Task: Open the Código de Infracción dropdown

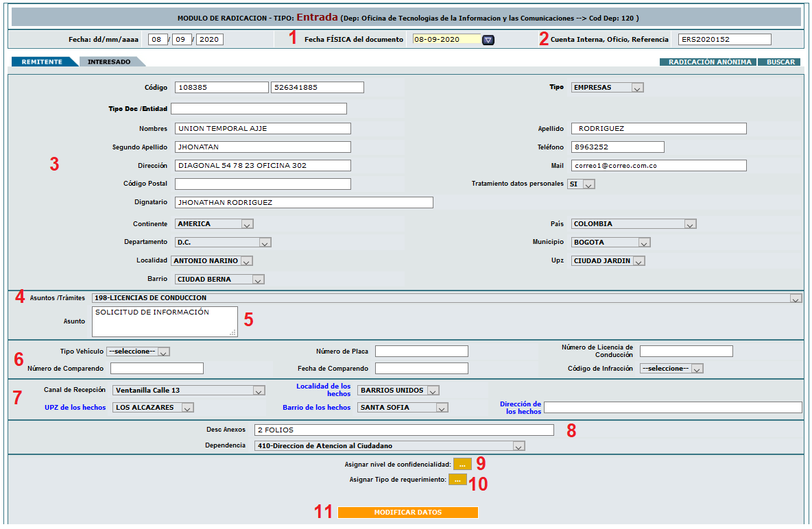Action: click(671, 369)
